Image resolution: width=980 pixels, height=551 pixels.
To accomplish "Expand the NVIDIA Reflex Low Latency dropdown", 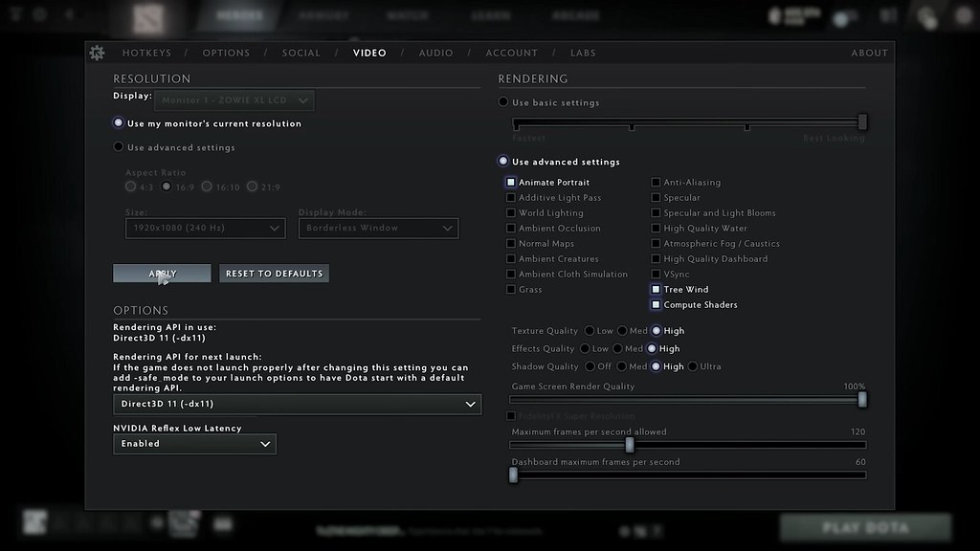I will [194, 444].
